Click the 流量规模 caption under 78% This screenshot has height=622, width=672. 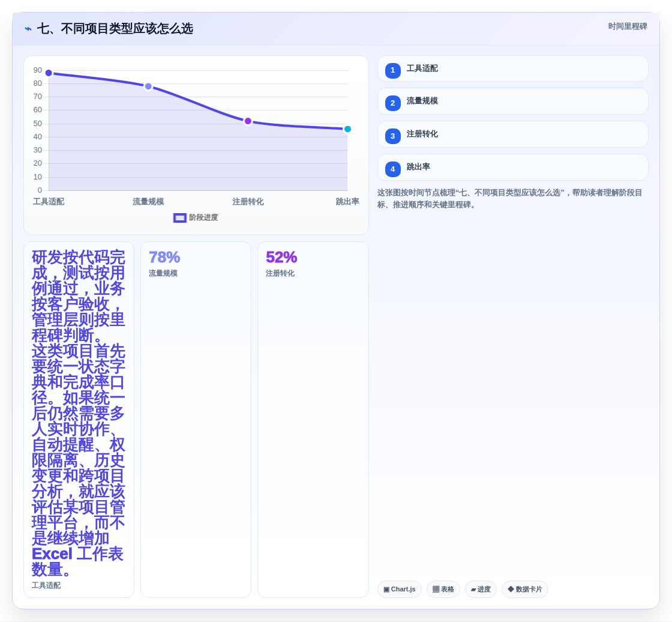(x=163, y=273)
